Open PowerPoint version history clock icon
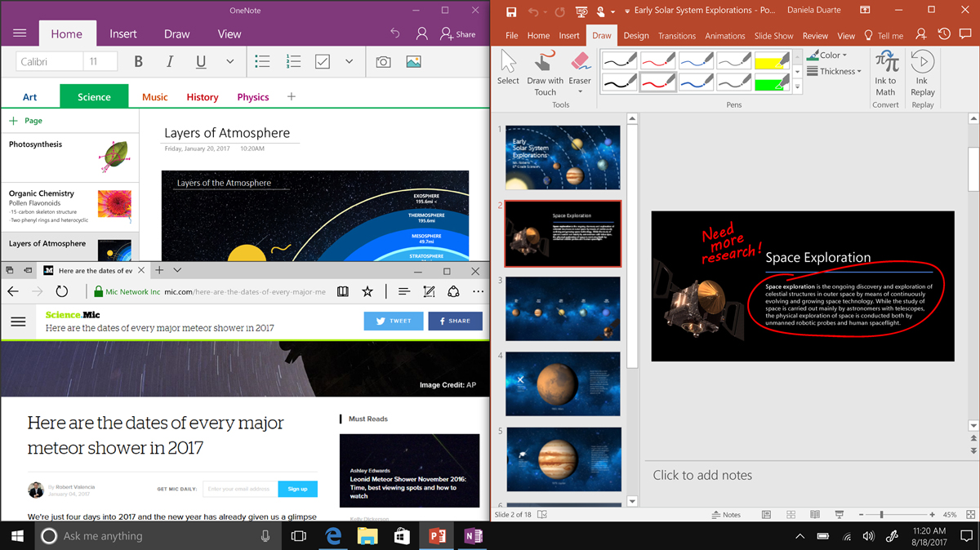Screen dimensions: 980x550 click(944, 35)
